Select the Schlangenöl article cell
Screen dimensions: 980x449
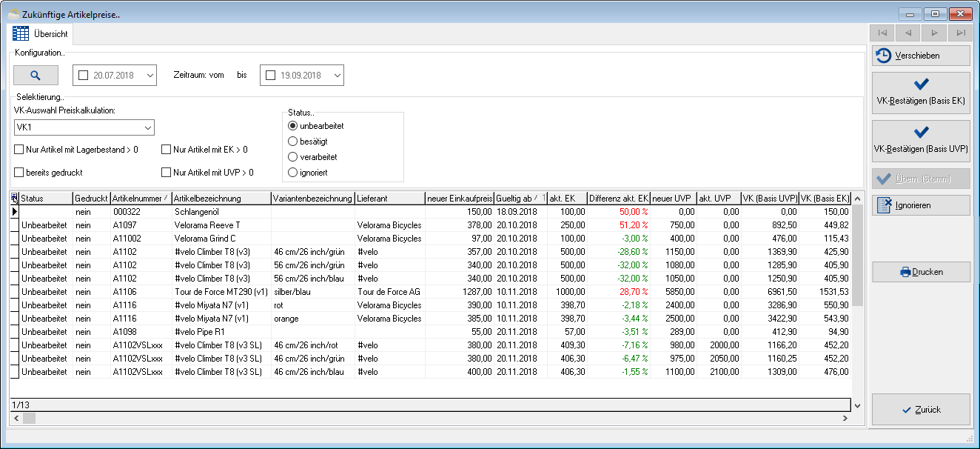[x=221, y=212]
